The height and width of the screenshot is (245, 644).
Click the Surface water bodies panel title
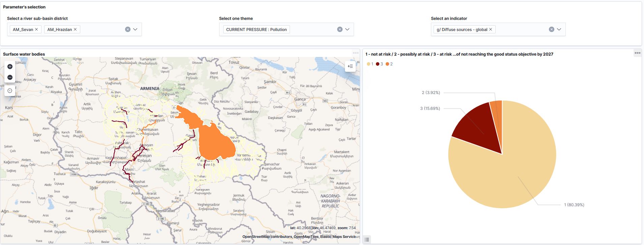24,54
